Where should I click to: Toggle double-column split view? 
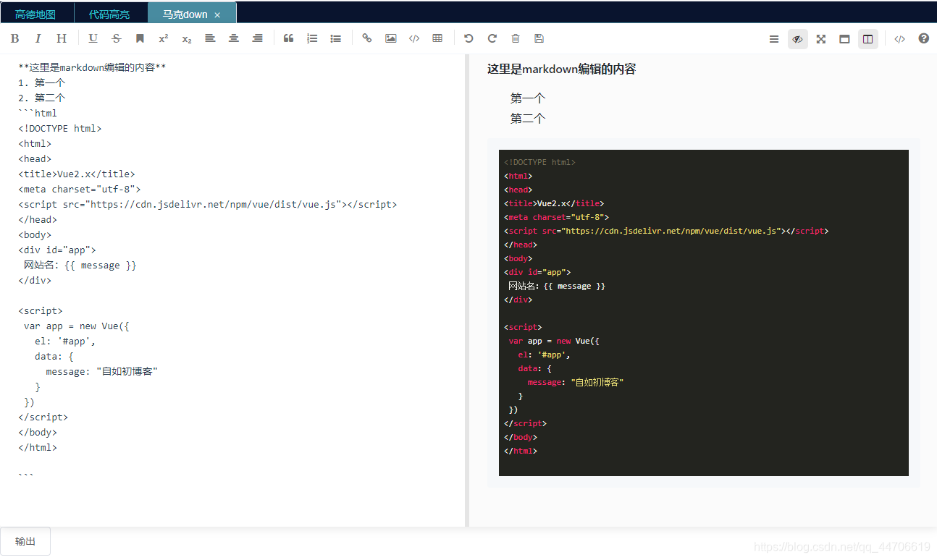867,39
